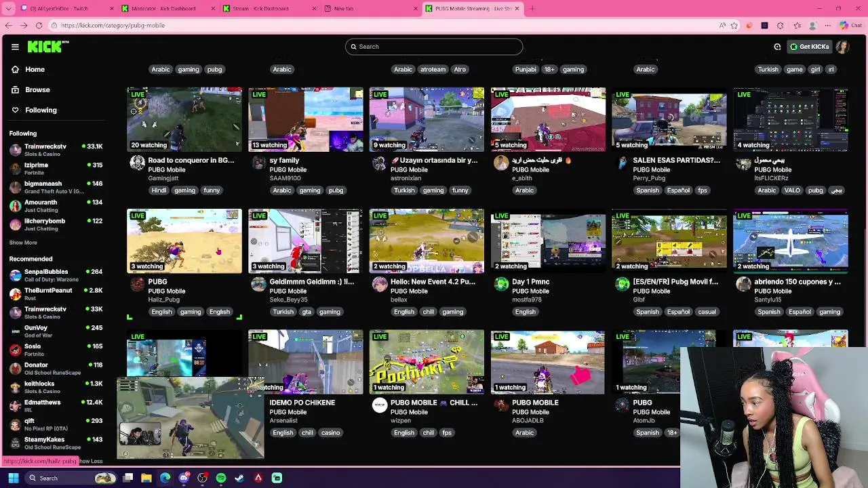Click the KICK logo
This screenshot has height=488, width=868.
pos(47,47)
